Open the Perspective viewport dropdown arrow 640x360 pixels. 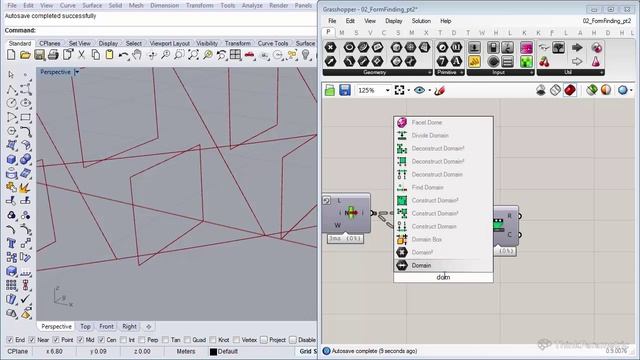(x=76, y=72)
